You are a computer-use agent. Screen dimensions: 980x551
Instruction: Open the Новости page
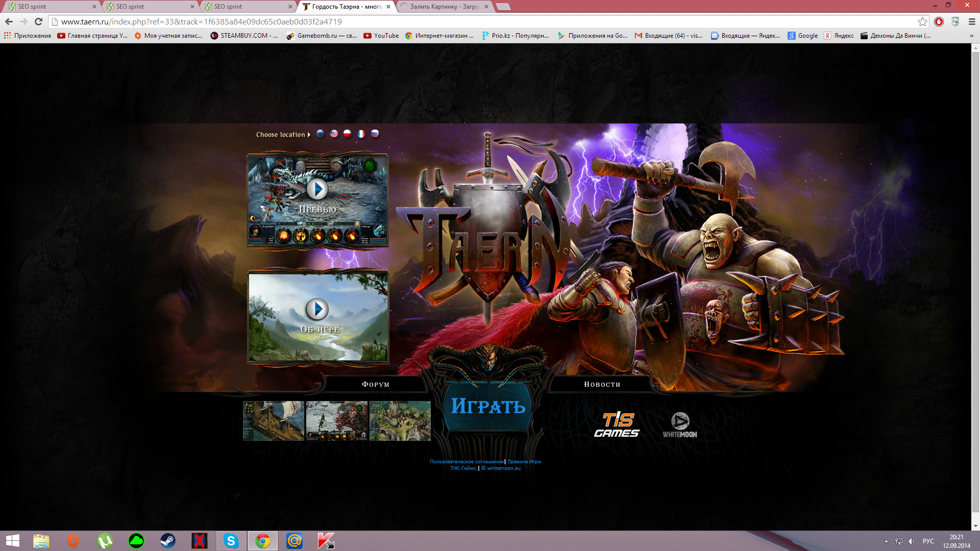point(602,384)
